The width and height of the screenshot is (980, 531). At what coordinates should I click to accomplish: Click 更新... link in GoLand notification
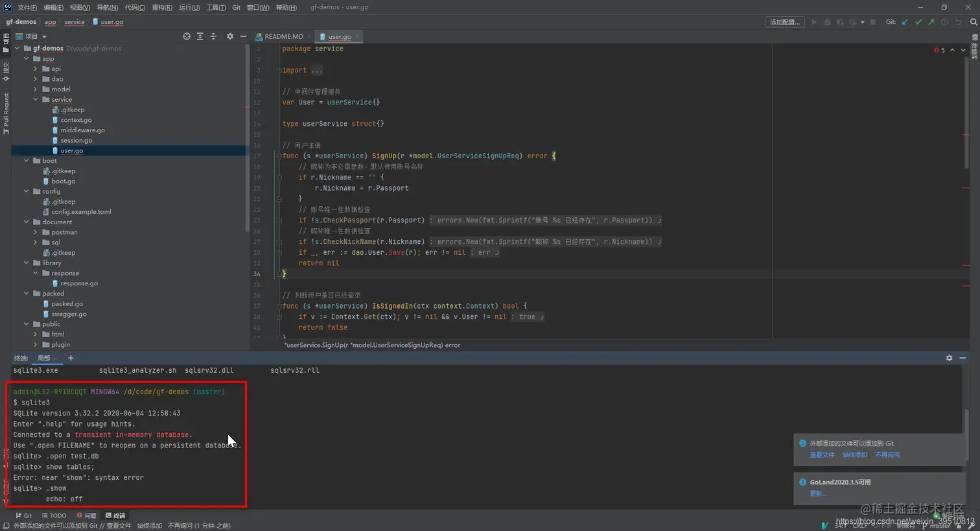coord(818,493)
